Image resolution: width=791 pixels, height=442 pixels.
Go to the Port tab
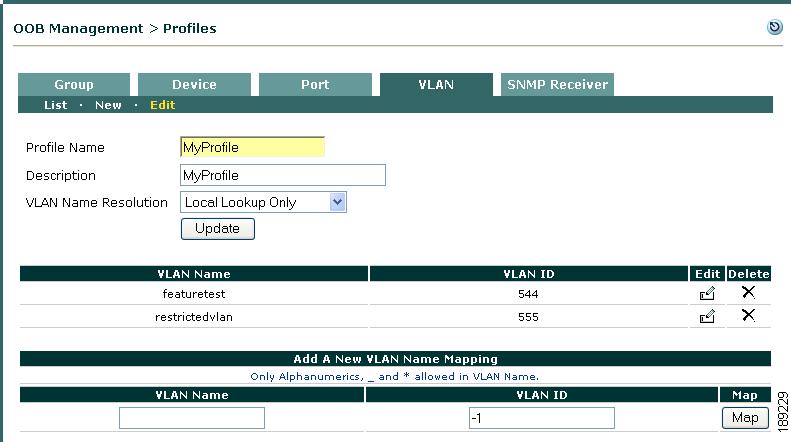[x=315, y=84]
